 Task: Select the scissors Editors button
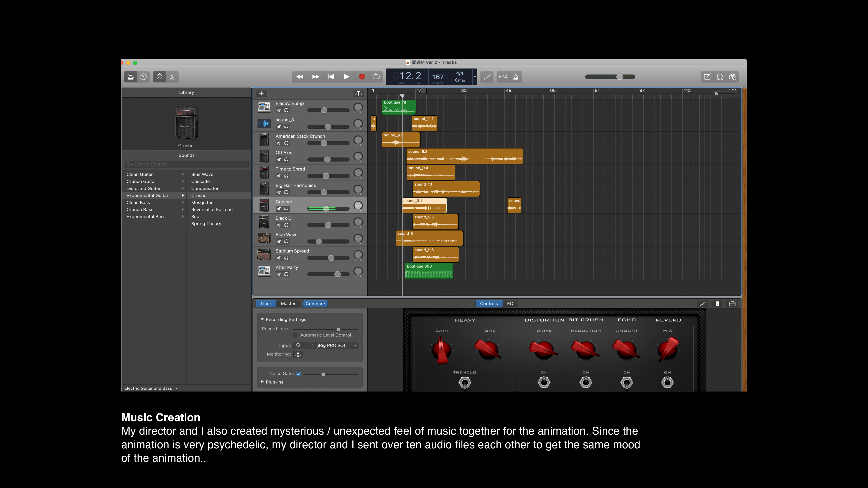(172, 77)
